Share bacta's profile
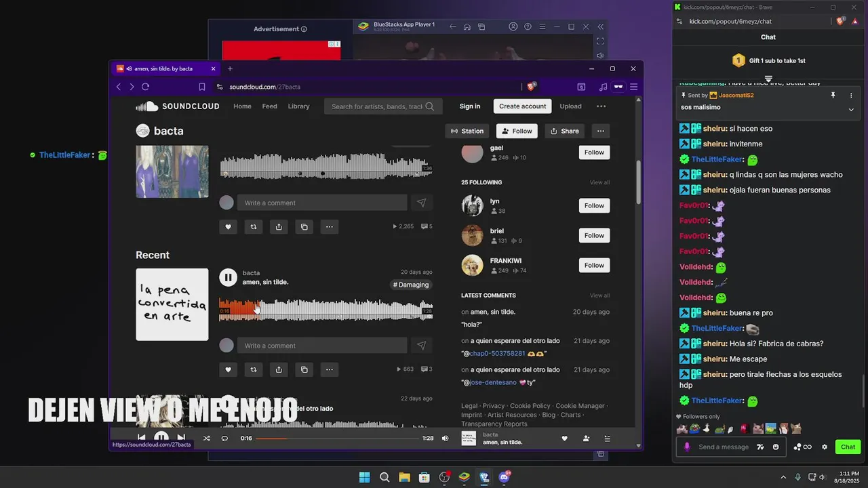Image resolution: width=868 pixels, height=488 pixels. pyautogui.click(x=564, y=131)
